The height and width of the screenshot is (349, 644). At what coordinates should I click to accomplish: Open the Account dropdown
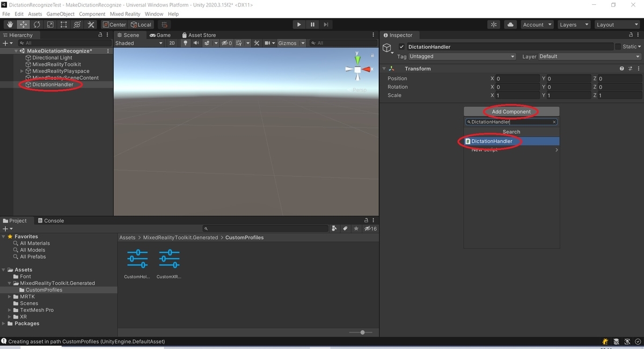(537, 25)
